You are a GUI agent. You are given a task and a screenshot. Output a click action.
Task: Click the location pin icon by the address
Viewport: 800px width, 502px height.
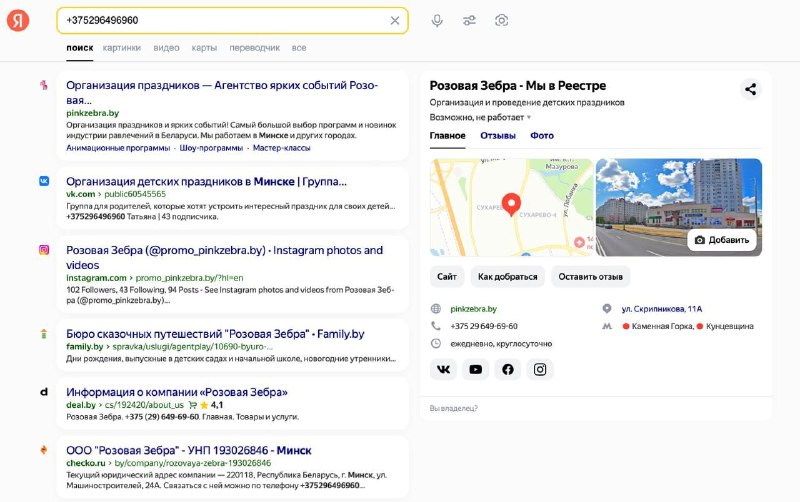pos(607,309)
